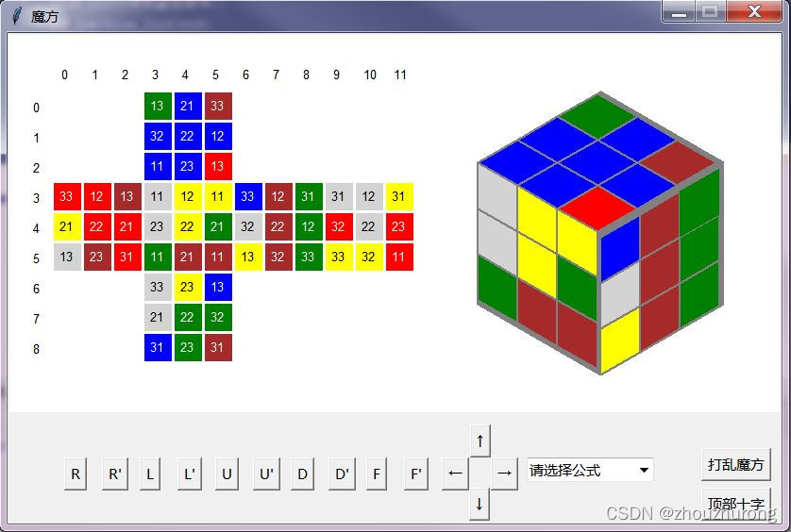Click row header label 8

[x=36, y=349]
